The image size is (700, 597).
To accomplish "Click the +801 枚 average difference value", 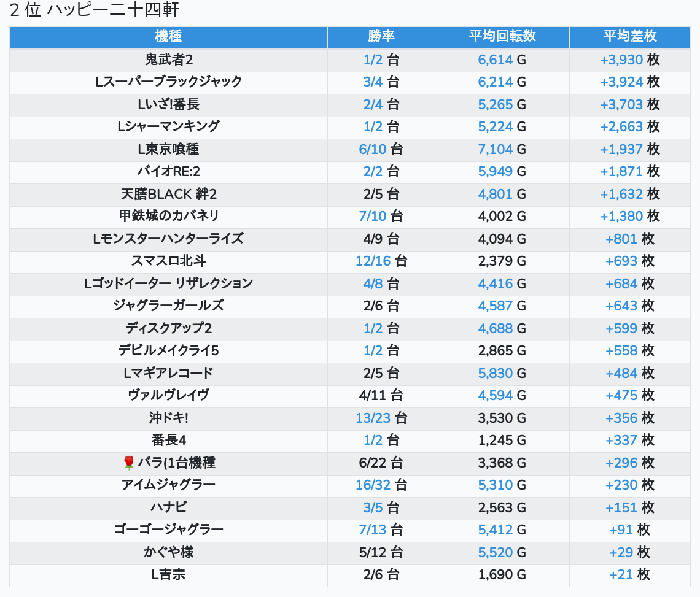I will (629, 239).
